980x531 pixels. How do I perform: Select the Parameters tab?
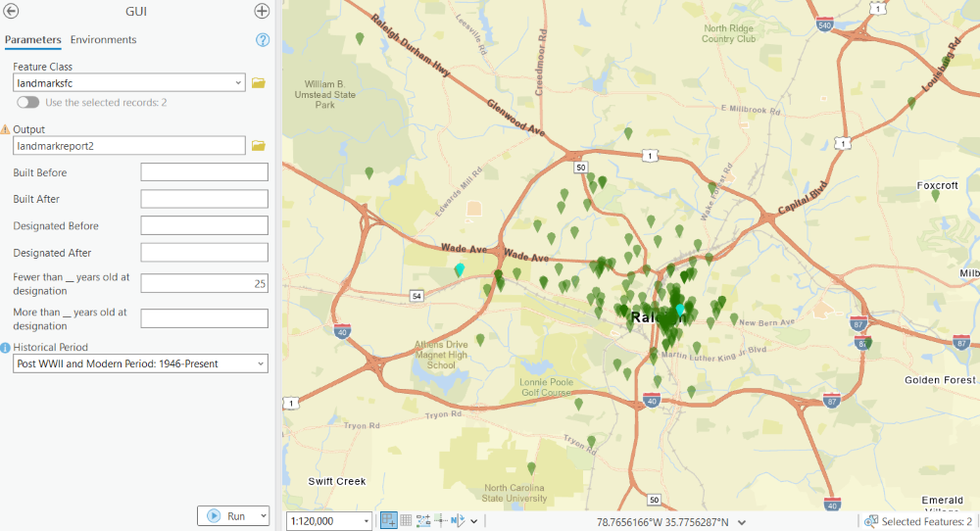click(32, 40)
